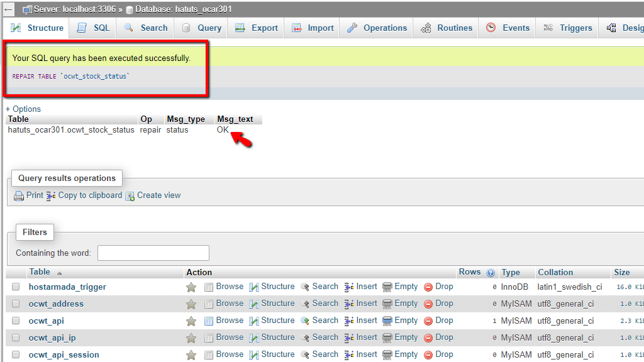This screenshot has height=362, width=644.
Task: Open the Events tab
Action: click(x=508, y=28)
